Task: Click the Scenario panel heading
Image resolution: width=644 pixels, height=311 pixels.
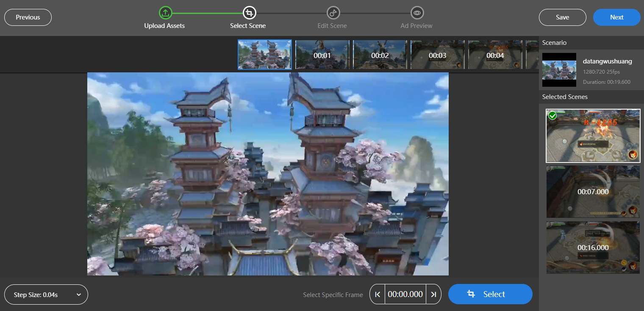Action: coord(554,43)
